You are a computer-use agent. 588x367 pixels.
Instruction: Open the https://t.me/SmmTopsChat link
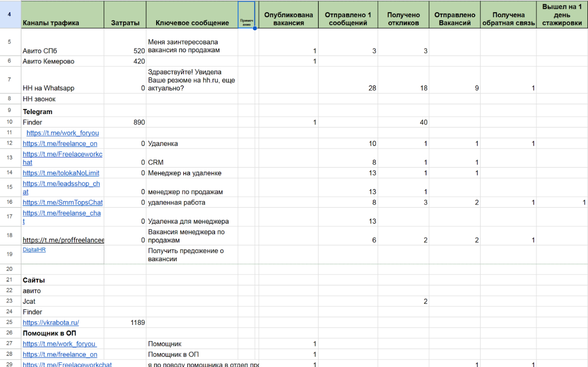tap(63, 202)
